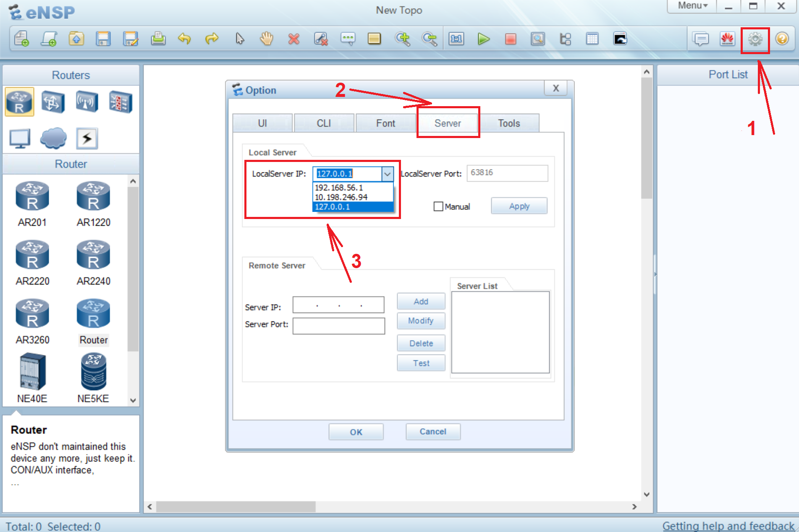Screen dimensions: 799x532
Task: Switch to the Server tab
Action: [448, 123]
